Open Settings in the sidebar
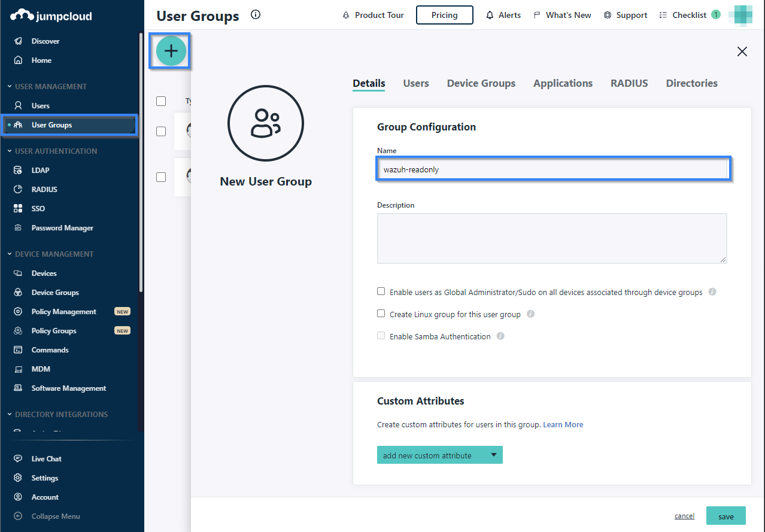 [x=45, y=478]
